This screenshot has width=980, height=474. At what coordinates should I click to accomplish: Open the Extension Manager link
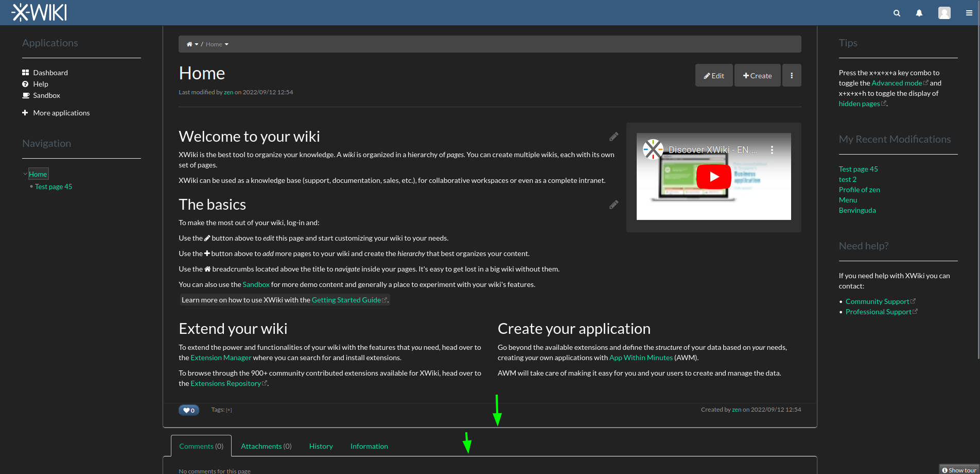pyautogui.click(x=221, y=358)
